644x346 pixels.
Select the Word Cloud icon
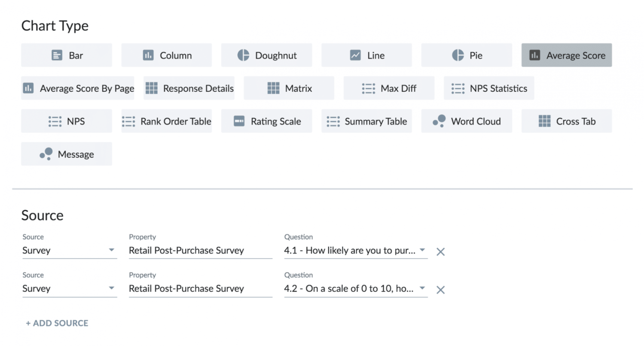tap(439, 121)
